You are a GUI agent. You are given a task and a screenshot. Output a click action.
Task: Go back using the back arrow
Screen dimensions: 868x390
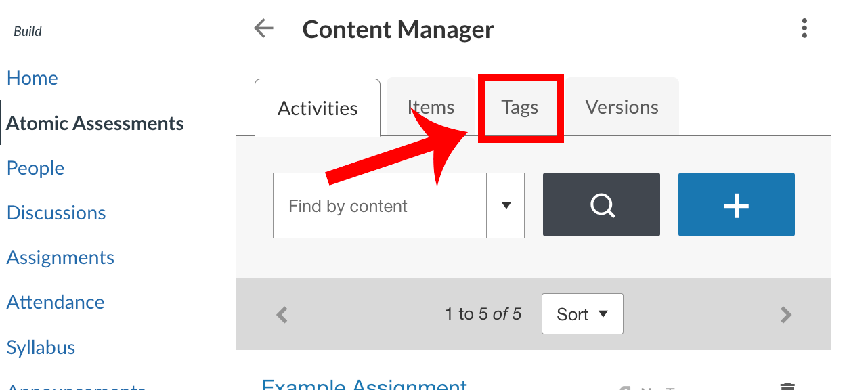pyautogui.click(x=263, y=28)
